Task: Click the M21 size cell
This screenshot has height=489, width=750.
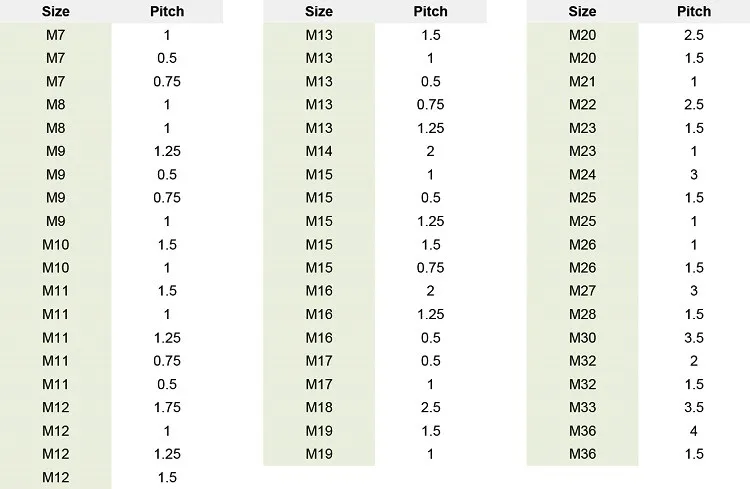Action: point(582,81)
